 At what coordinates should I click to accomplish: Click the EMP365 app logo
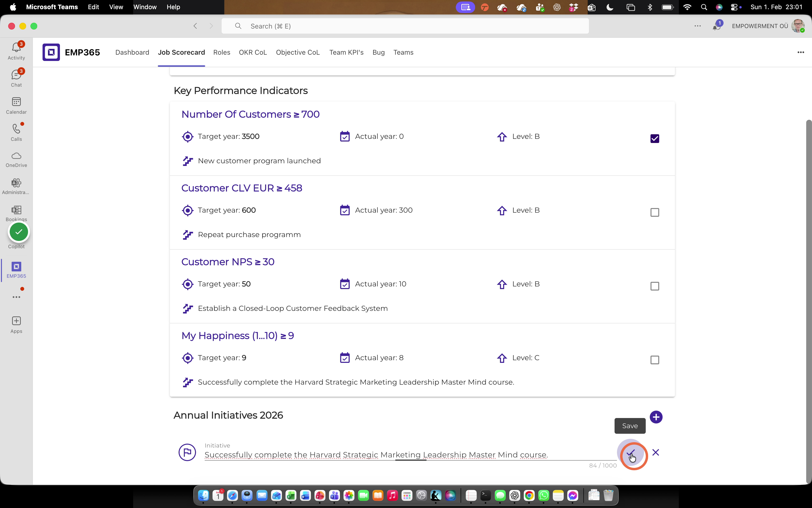(51, 52)
